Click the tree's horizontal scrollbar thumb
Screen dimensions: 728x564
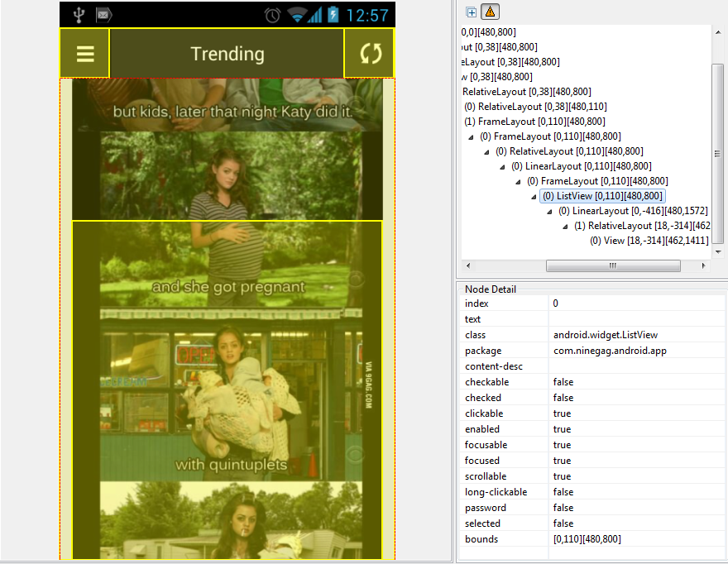(x=613, y=265)
